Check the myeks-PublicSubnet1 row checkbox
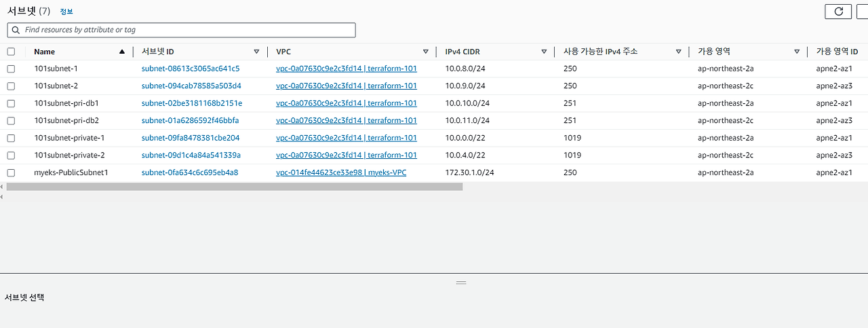The width and height of the screenshot is (868, 328). [11, 172]
